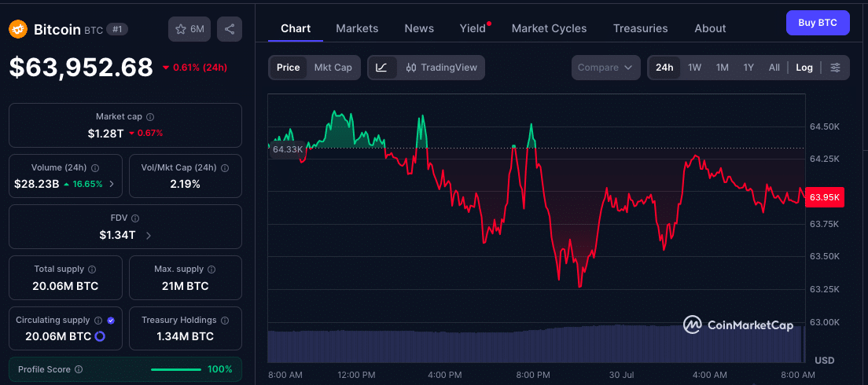
Task: Click the 64.50K axis label
Action: click(824, 126)
